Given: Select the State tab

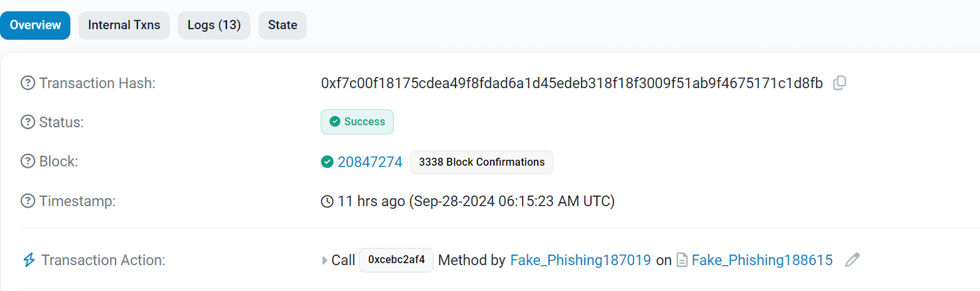Looking at the screenshot, I should [282, 25].
